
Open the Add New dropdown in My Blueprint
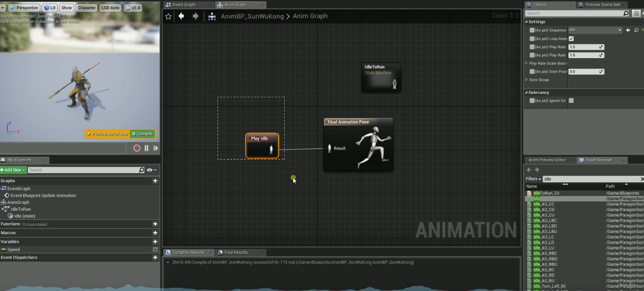coord(13,170)
